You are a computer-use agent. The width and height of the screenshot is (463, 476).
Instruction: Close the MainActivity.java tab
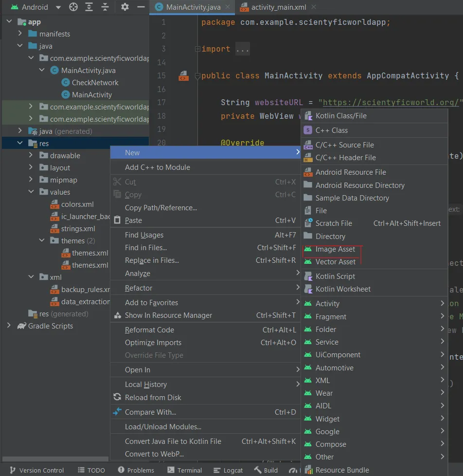click(x=228, y=7)
